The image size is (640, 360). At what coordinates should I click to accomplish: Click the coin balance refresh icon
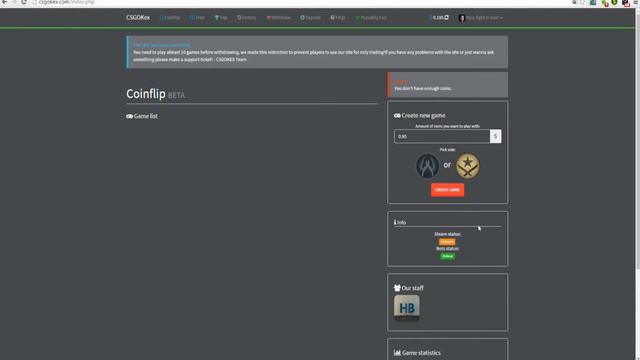447,18
